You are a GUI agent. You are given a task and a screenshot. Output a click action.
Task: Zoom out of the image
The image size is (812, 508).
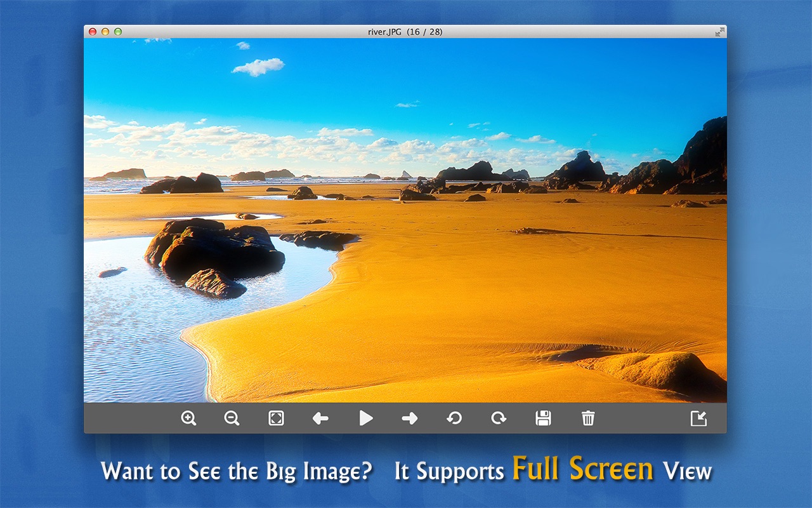pyautogui.click(x=232, y=418)
